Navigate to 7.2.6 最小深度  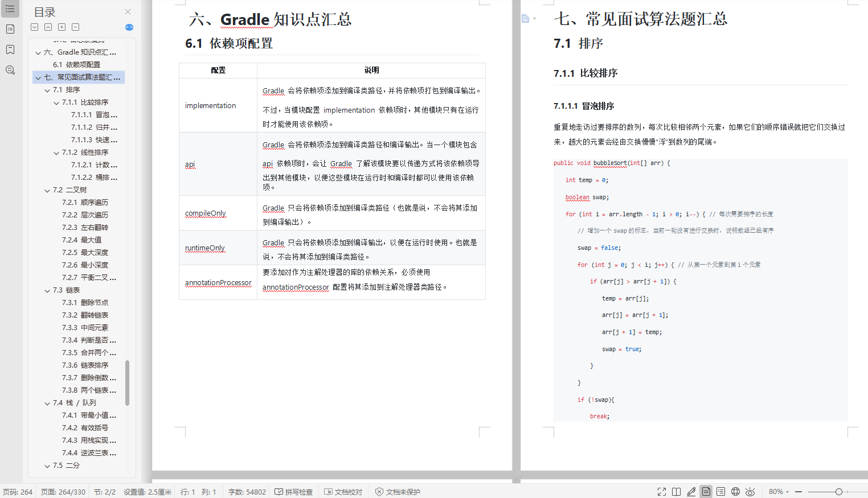click(x=85, y=265)
